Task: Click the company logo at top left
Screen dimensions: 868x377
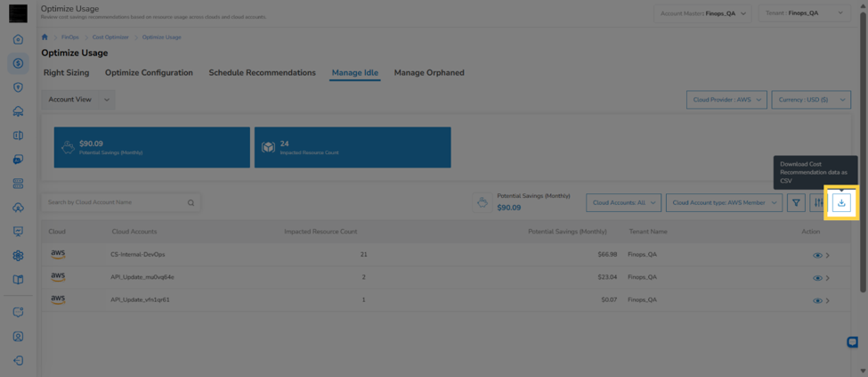Action: [x=18, y=13]
